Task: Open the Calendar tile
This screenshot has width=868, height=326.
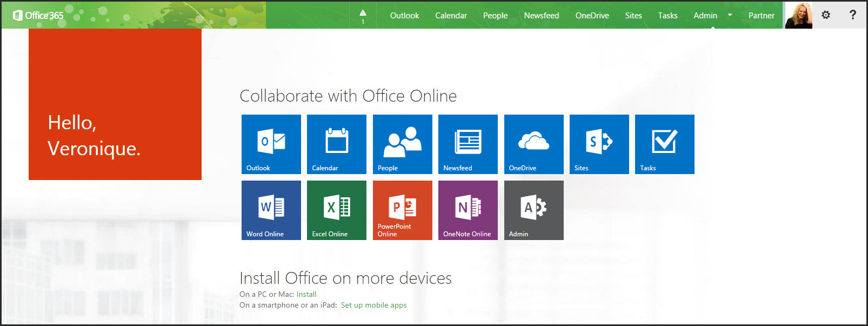Action: point(336,144)
